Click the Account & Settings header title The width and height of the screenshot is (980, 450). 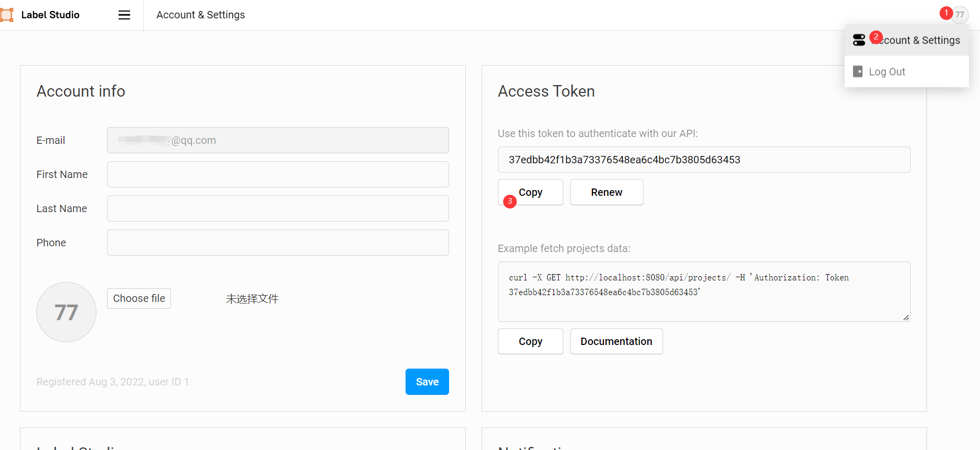point(200,15)
